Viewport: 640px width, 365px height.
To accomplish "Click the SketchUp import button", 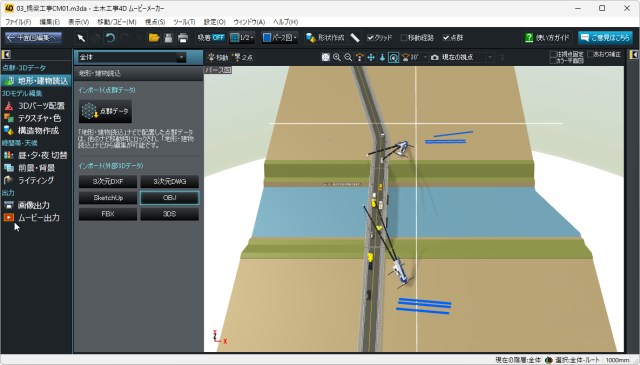I will pyautogui.click(x=108, y=198).
